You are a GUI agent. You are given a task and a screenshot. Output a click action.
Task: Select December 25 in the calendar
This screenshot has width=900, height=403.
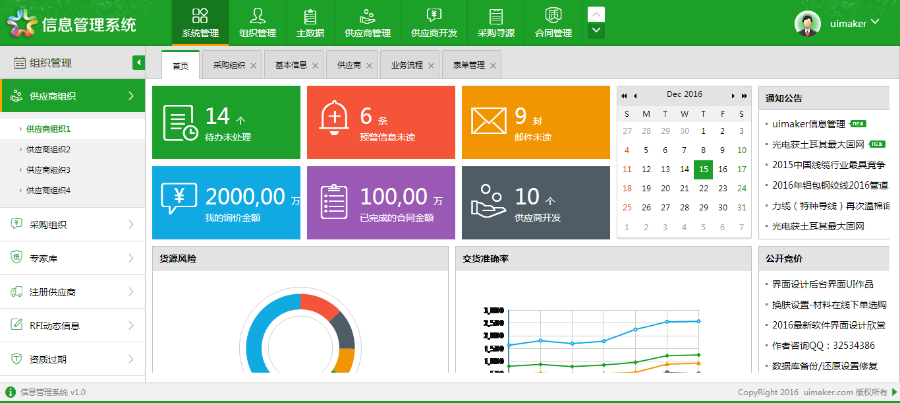[627, 207]
